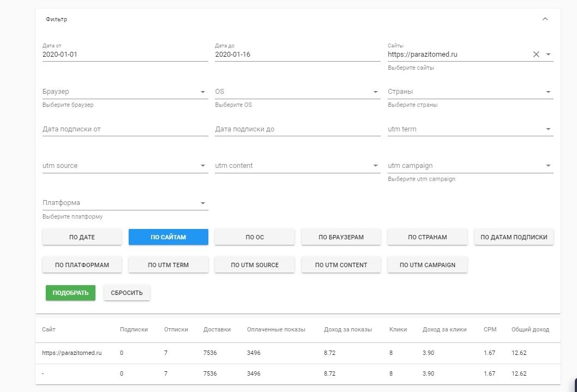Click 1.67 in the totals row
Image resolution: width=577 pixels, height=392 pixels.
489,373
